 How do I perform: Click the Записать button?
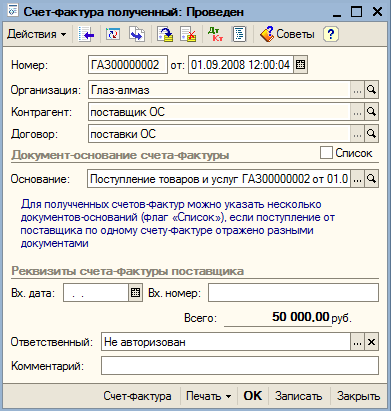(298, 396)
